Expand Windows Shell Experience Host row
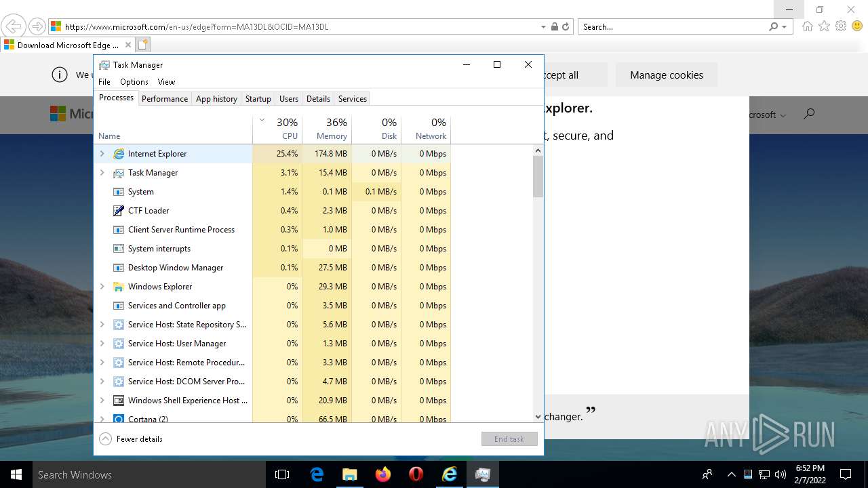This screenshot has height=488, width=868. [x=102, y=401]
